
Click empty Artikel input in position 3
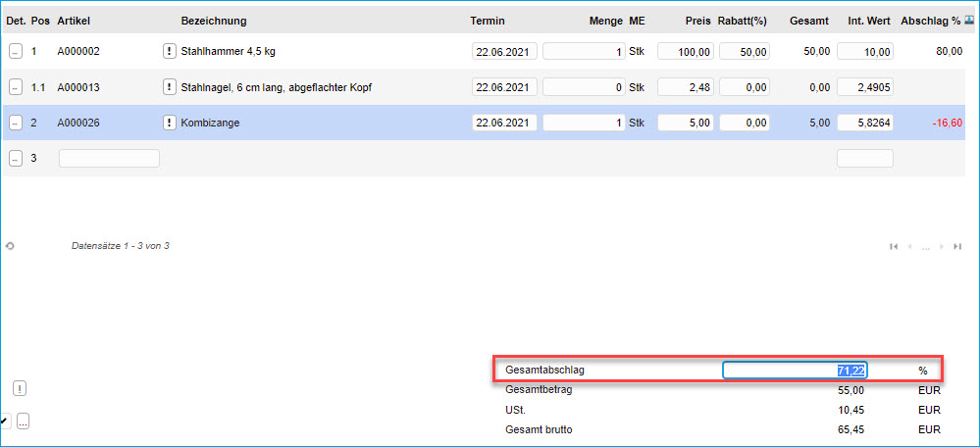coord(109,159)
